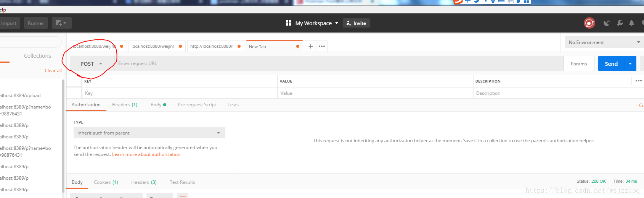Open settings via the wrench icon
The image size is (644, 198).
point(620,23)
